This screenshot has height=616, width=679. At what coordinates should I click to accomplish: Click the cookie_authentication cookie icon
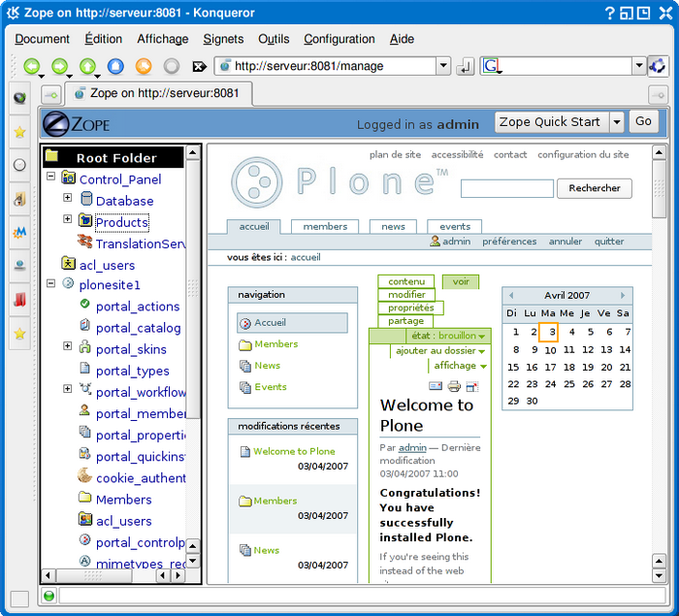tap(85, 475)
